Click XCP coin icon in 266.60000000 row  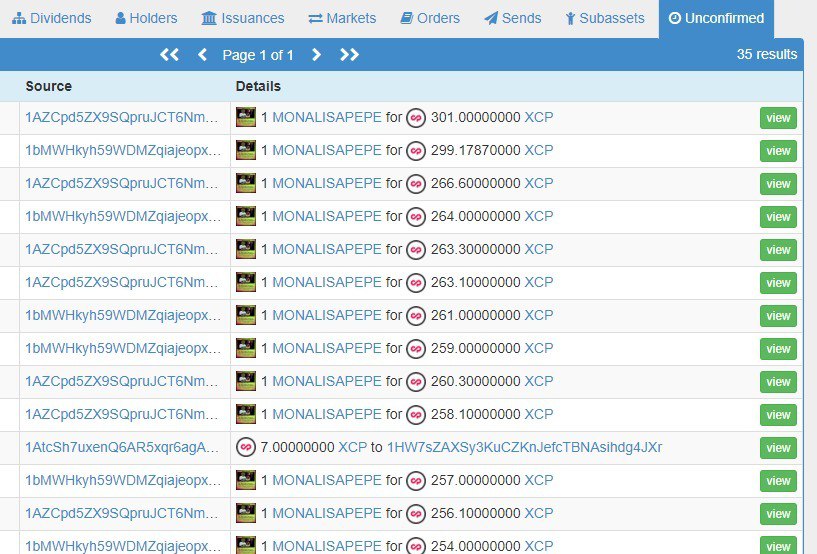[416, 184]
